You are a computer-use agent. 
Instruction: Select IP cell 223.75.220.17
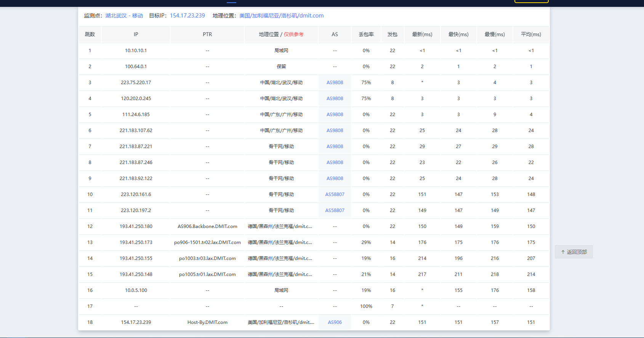click(x=136, y=83)
